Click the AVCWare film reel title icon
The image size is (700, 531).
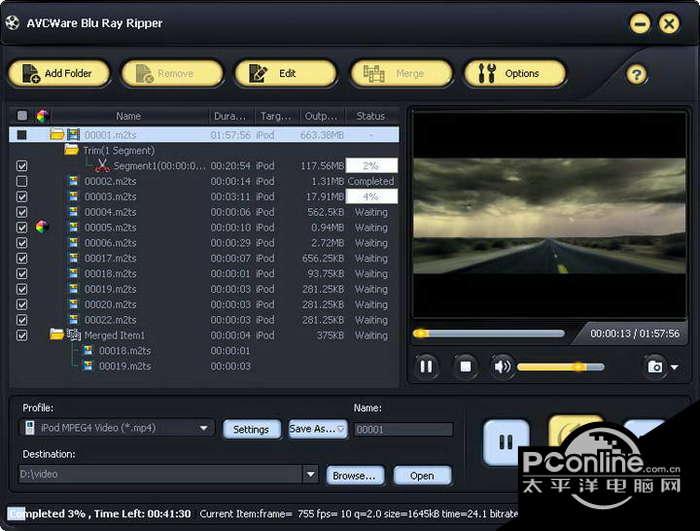[x=12, y=22]
